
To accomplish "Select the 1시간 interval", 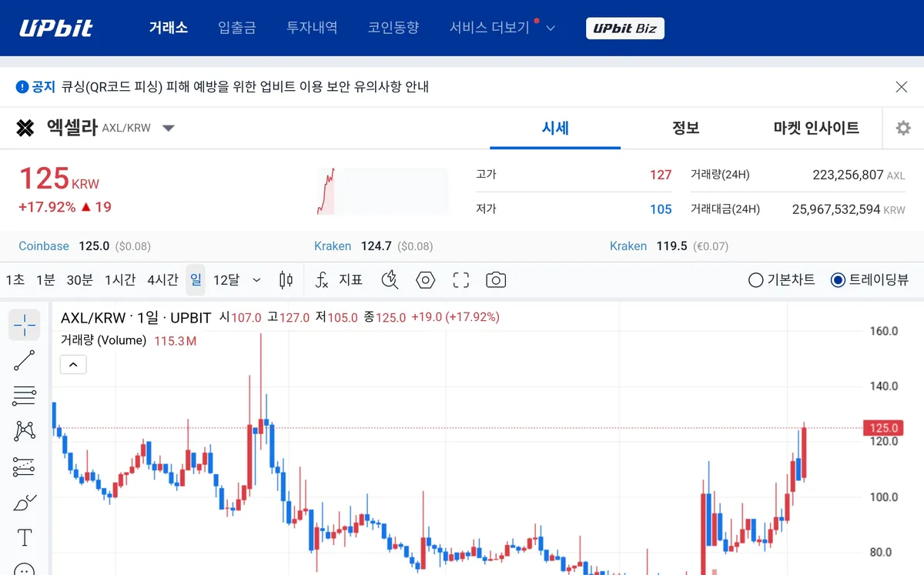I will [120, 280].
